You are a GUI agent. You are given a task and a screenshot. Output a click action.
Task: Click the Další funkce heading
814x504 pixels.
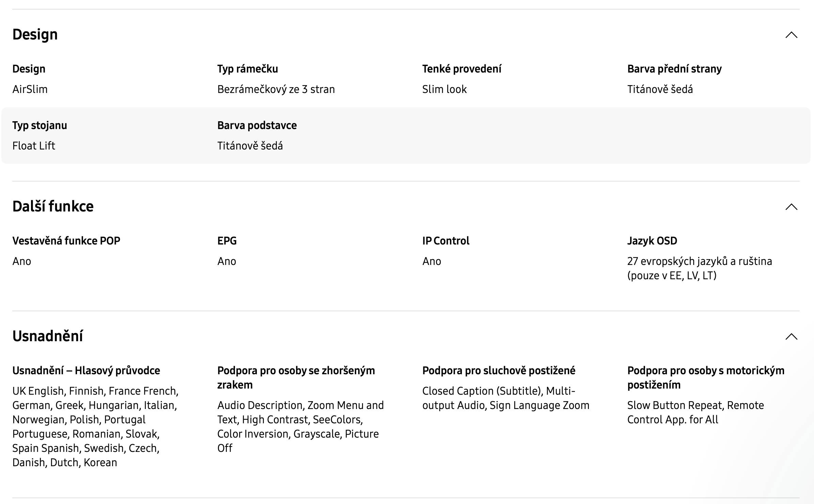(53, 206)
